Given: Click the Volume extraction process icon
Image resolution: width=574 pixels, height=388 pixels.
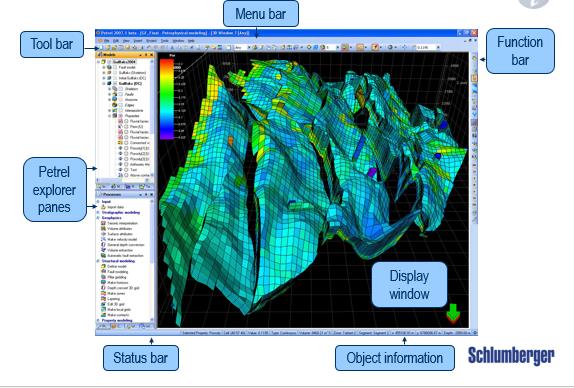Looking at the screenshot, I should [x=104, y=250].
